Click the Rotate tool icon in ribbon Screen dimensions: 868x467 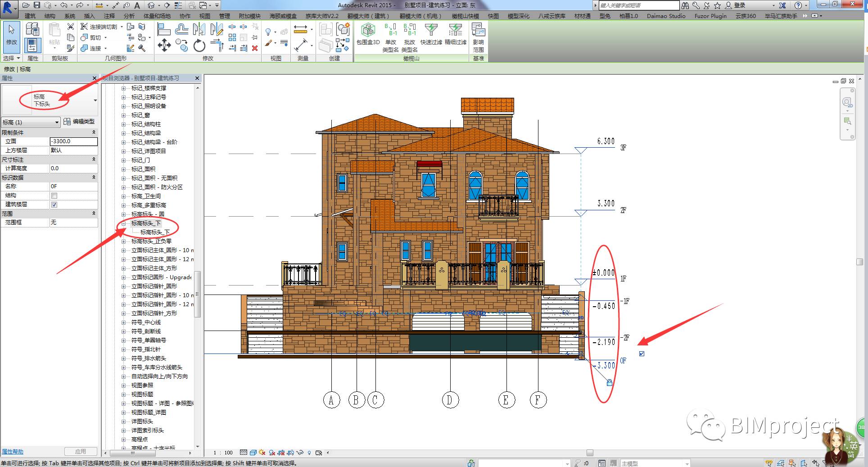199,45
